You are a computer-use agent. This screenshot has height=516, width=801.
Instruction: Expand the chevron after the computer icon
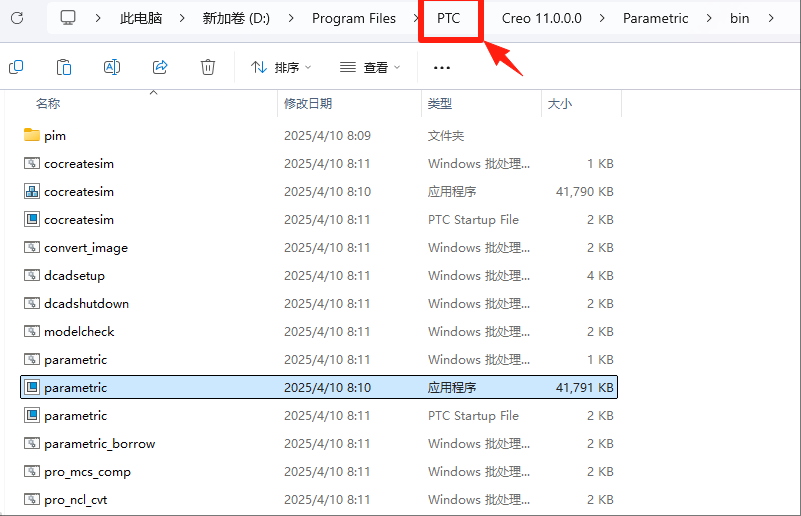coord(98,18)
